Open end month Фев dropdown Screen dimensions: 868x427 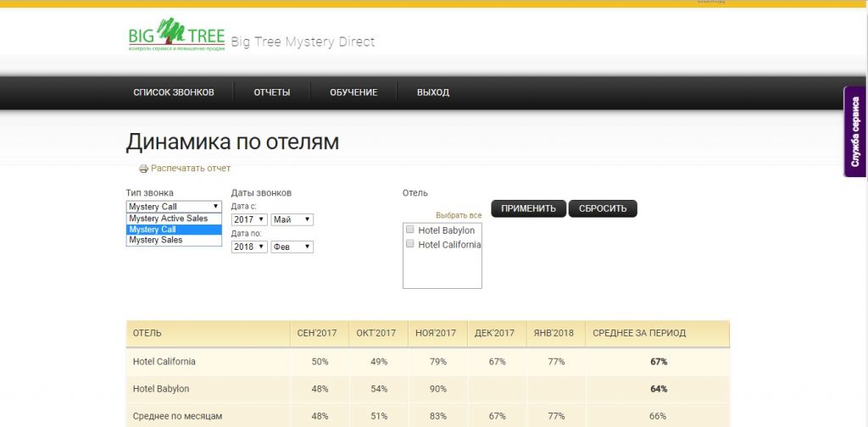(x=292, y=247)
